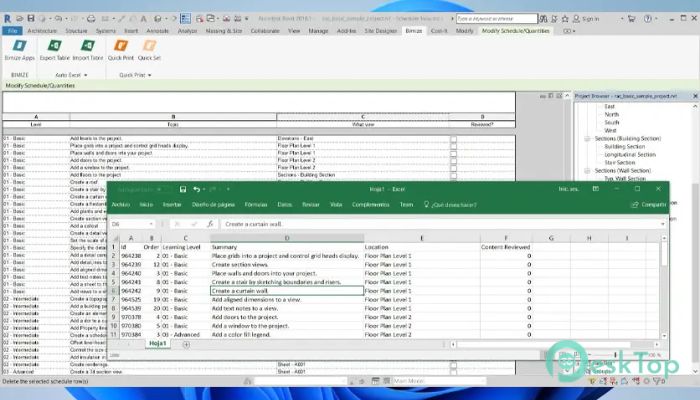Select Excel column D header
The width and height of the screenshot is (700, 400).
pos(287,238)
